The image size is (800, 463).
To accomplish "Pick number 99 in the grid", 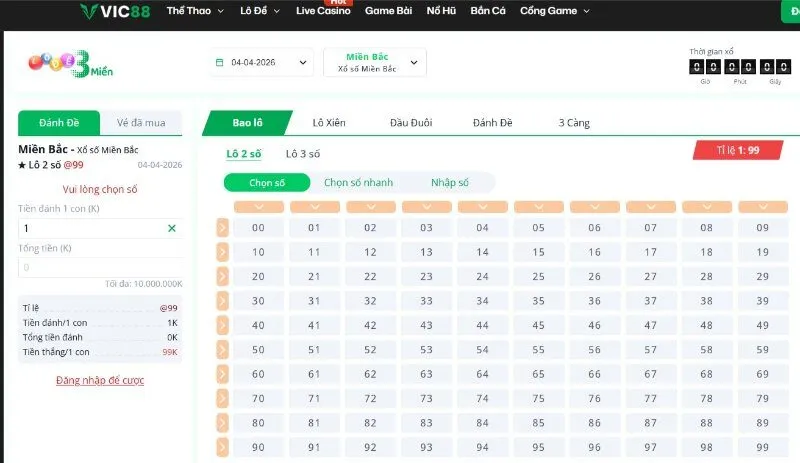I will pos(763,448).
